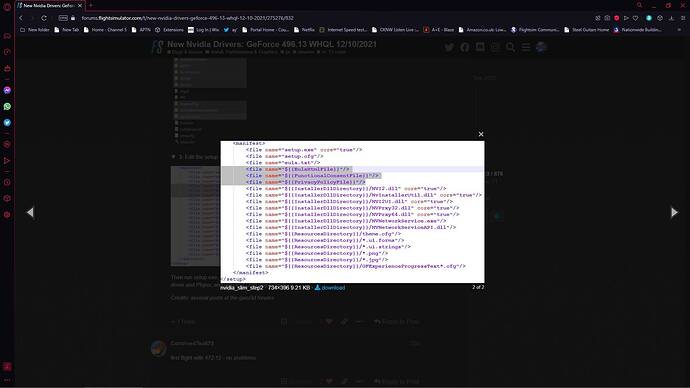Open Twitter in the Opera sidebar
Image resolution: width=690 pixels, height=388 pixels.
click(x=7, y=123)
